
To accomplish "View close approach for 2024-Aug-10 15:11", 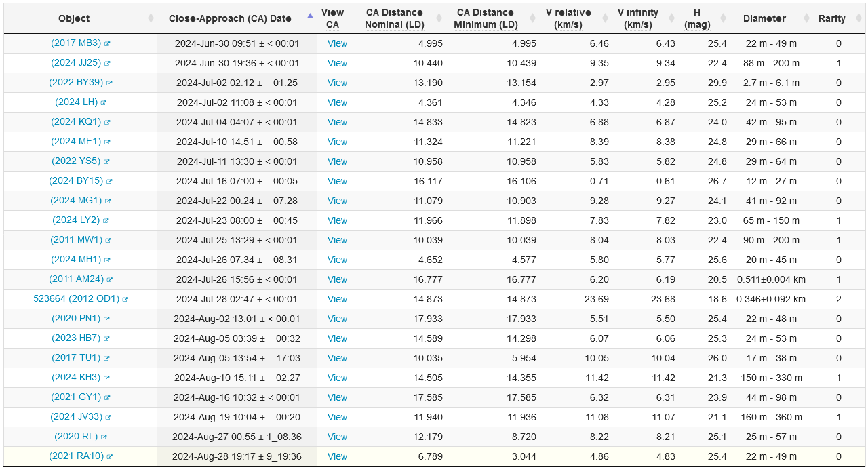I will pyautogui.click(x=337, y=378).
